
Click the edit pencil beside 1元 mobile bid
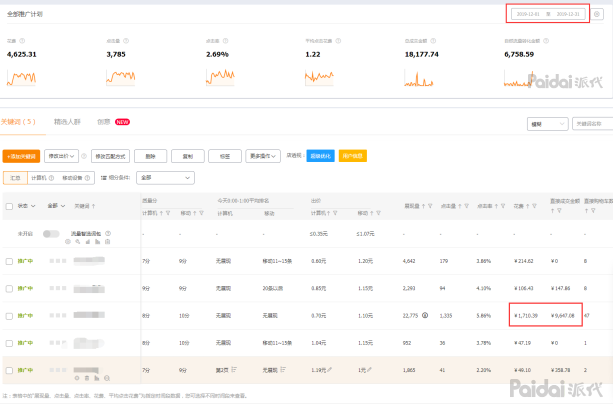(x=369, y=370)
